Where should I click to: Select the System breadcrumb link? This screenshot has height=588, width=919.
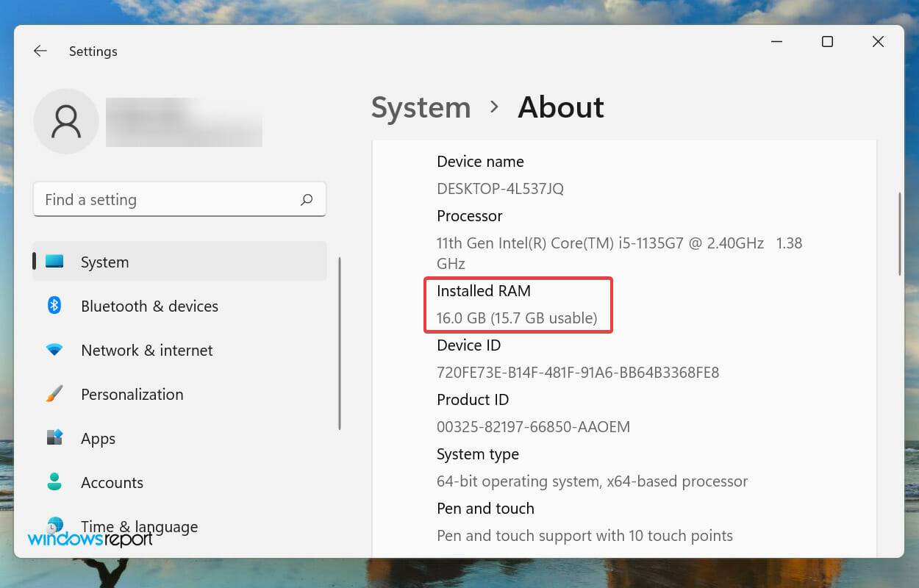tap(421, 107)
